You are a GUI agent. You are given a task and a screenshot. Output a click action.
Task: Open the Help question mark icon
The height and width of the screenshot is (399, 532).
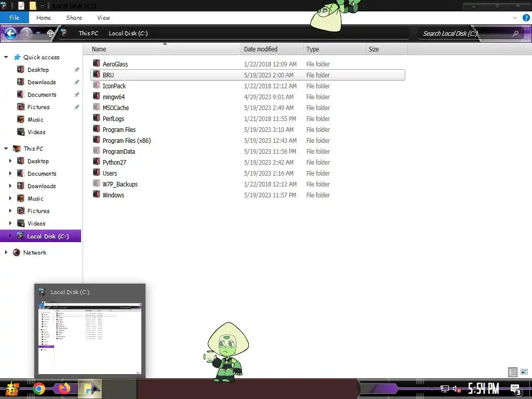click(x=526, y=18)
